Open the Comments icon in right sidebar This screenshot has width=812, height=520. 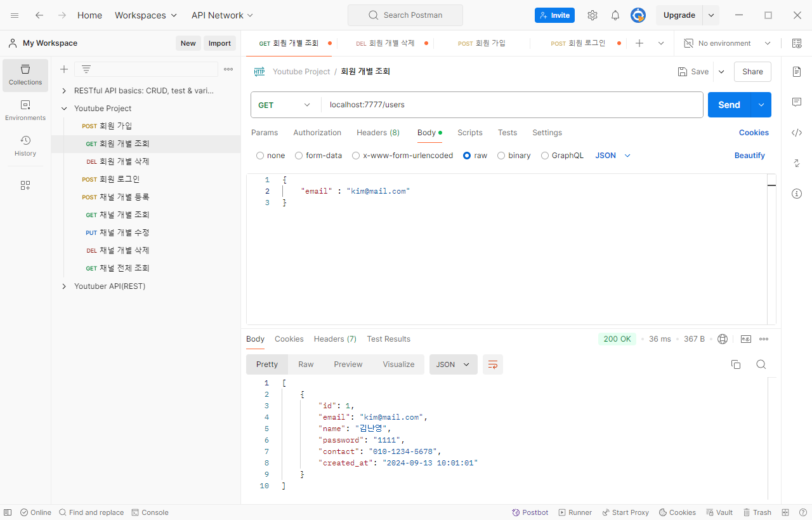(797, 102)
